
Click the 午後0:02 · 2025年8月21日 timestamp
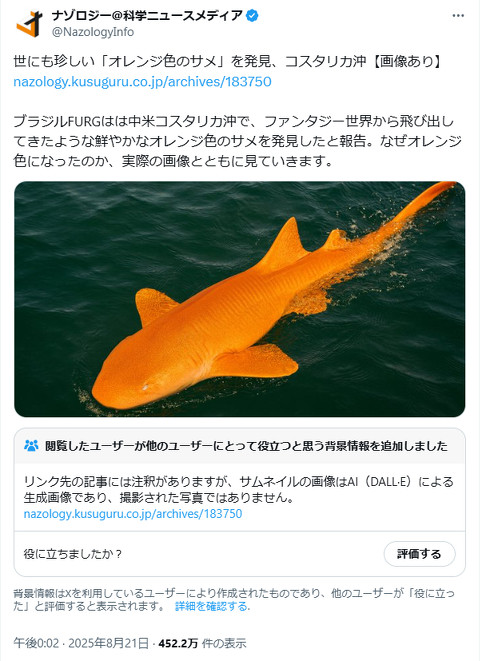(x=81, y=643)
